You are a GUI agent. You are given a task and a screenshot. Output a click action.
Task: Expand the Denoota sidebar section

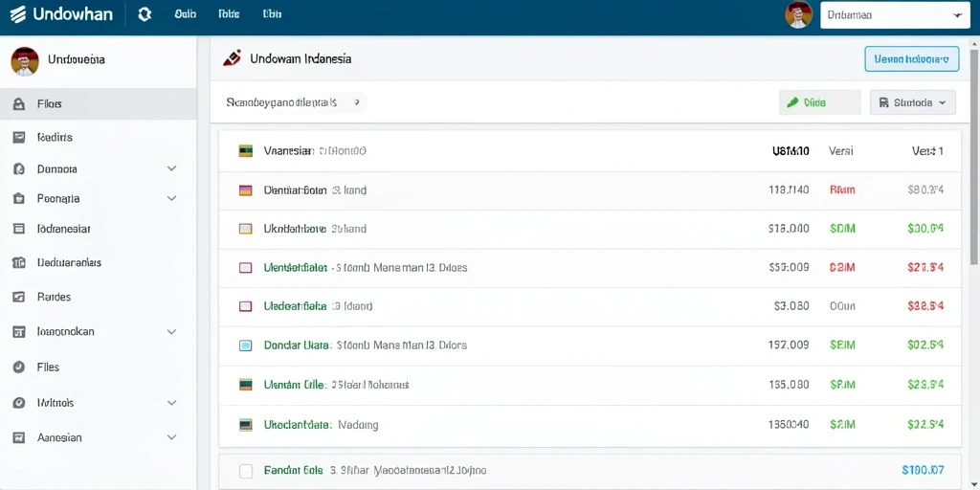pos(172,168)
